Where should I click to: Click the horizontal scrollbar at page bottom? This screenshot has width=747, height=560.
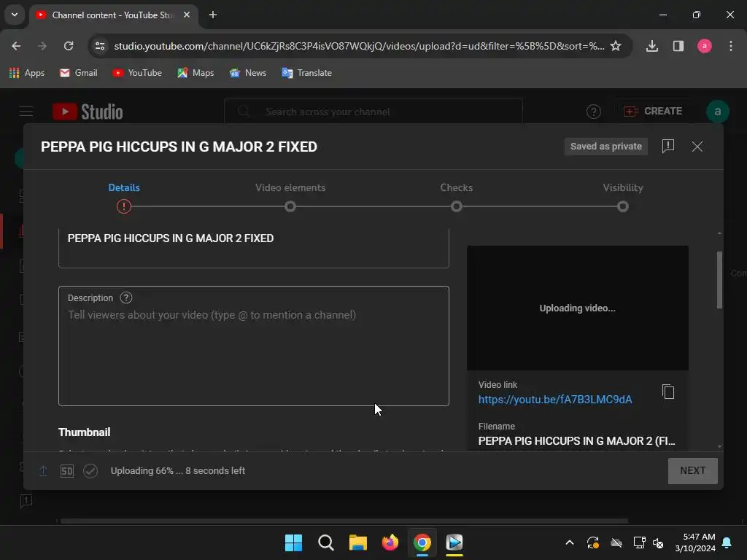coord(344,521)
